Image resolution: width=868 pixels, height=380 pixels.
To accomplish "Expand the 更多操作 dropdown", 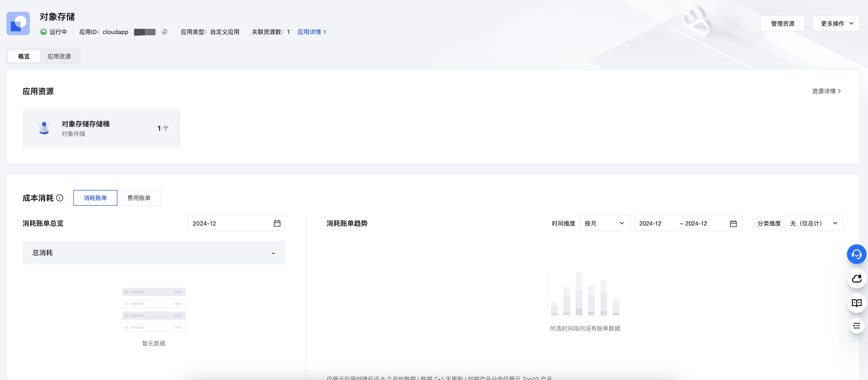I will tap(836, 24).
